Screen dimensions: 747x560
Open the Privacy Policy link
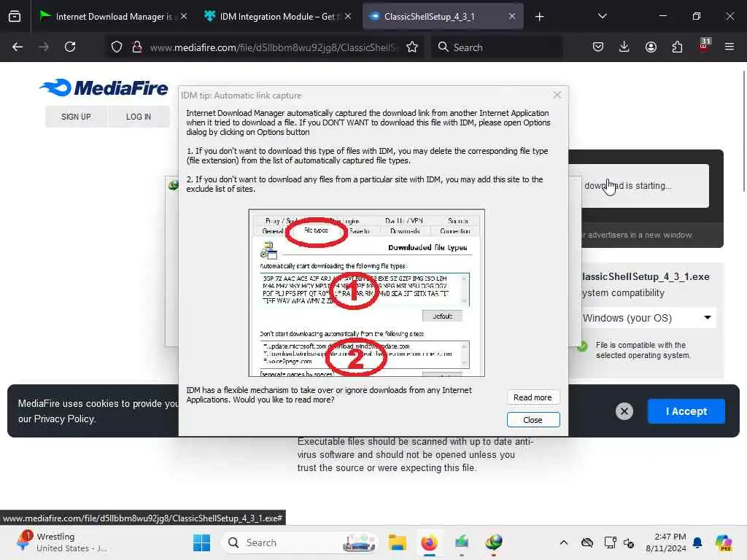pyautogui.click(x=64, y=419)
